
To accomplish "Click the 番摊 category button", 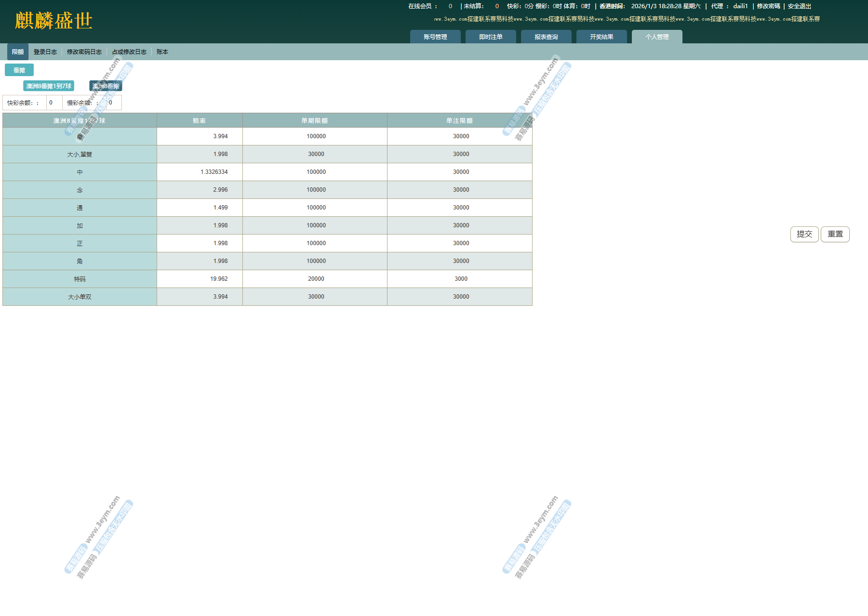I will click(x=19, y=70).
